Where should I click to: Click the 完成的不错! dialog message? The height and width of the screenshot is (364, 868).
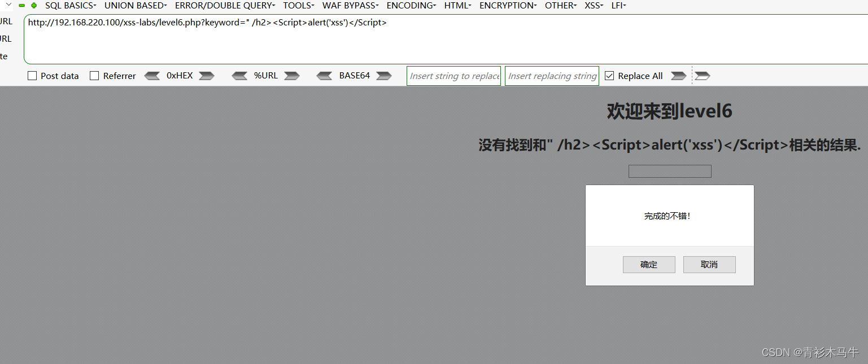coord(668,216)
